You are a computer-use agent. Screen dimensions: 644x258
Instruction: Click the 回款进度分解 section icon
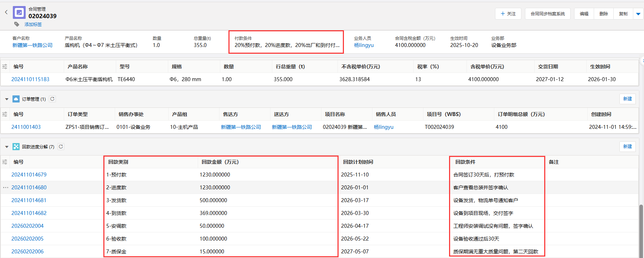16,147
